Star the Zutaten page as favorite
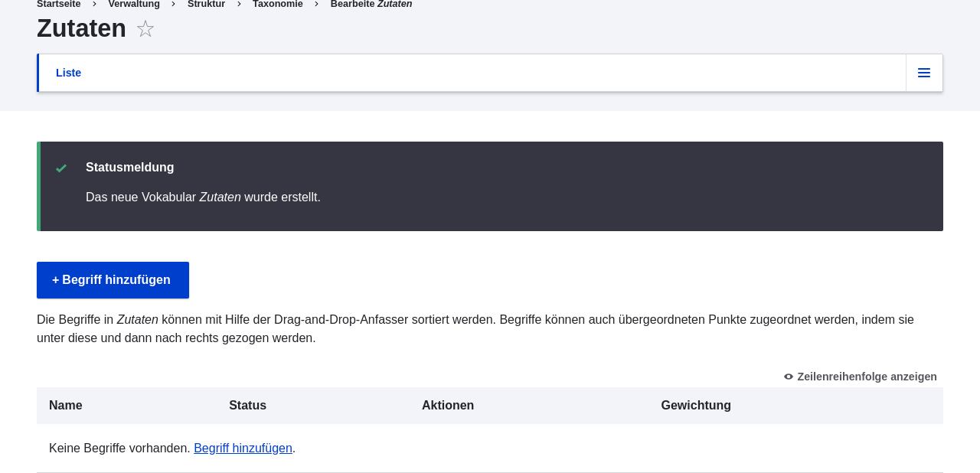The image size is (980, 473). [145, 29]
